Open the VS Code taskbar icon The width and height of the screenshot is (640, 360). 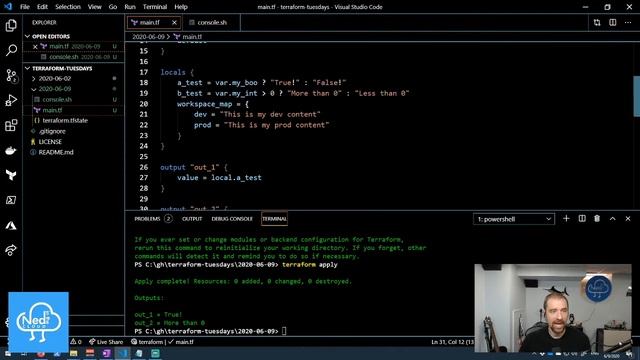pyautogui.click(x=122, y=353)
